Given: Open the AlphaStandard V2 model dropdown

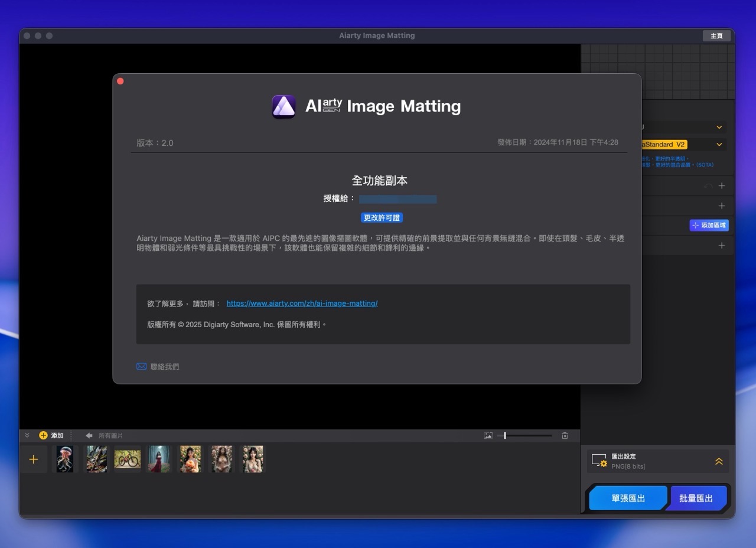Looking at the screenshot, I should (719, 144).
